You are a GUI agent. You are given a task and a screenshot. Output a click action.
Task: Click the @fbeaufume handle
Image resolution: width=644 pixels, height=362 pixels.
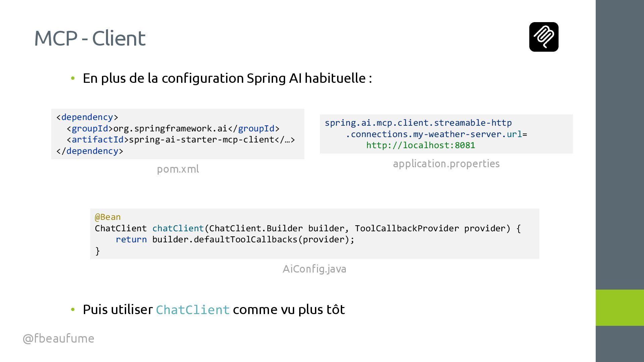click(x=58, y=338)
